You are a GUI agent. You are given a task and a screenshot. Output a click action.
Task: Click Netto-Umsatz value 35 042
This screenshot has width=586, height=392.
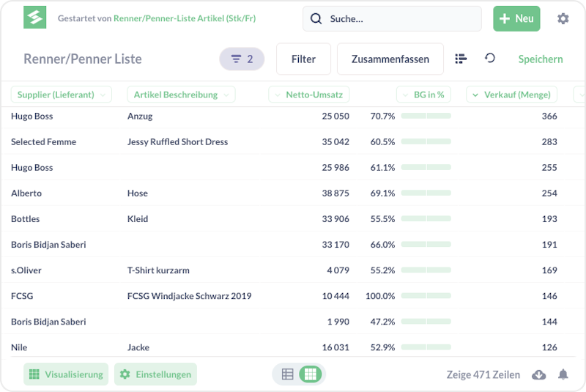click(335, 141)
